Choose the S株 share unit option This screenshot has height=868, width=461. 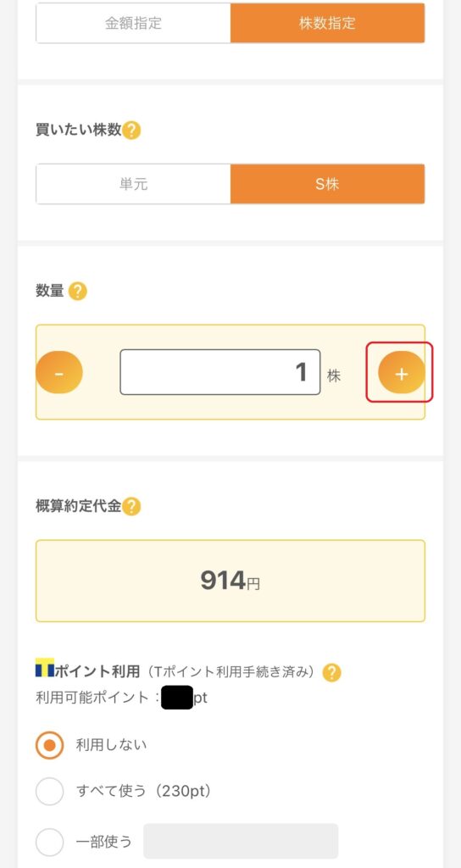pyautogui.click(x=328, y=184)
